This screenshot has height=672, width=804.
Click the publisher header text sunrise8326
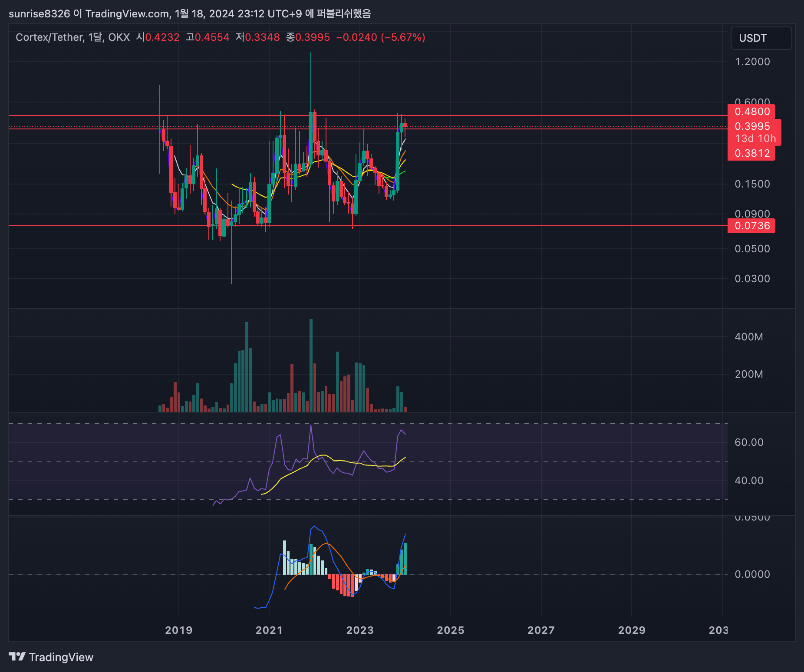click(x=39, y=14)
